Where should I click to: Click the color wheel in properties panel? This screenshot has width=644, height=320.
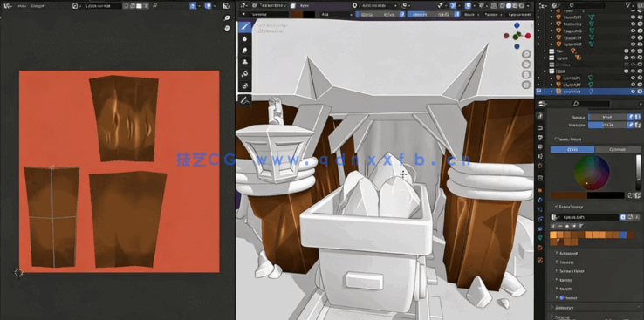(x=592, y=173)
